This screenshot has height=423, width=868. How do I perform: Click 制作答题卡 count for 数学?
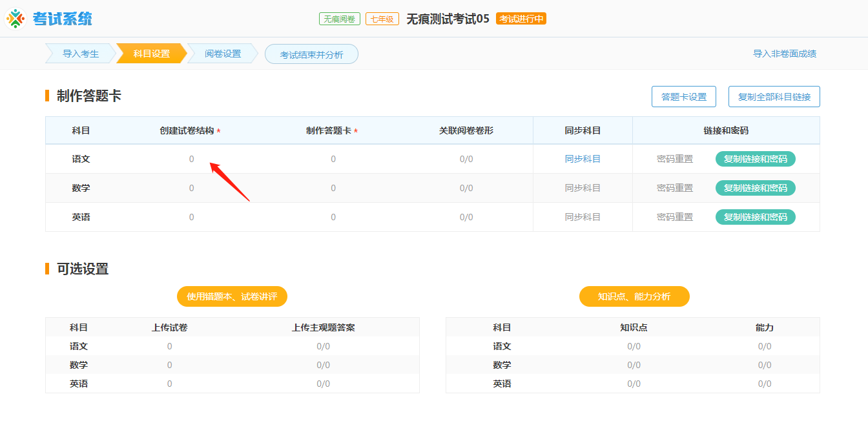pyautogui.click(x=333, y=188)
